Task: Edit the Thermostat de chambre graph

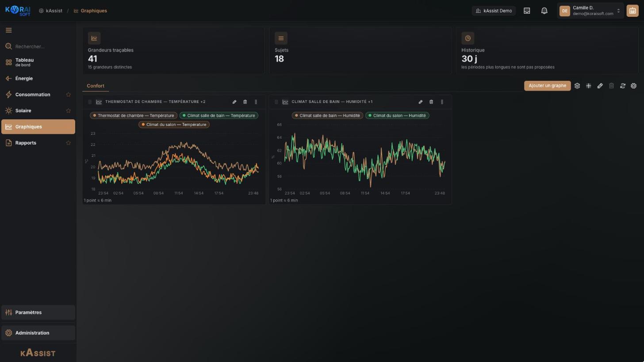Action: pos(234,102)
